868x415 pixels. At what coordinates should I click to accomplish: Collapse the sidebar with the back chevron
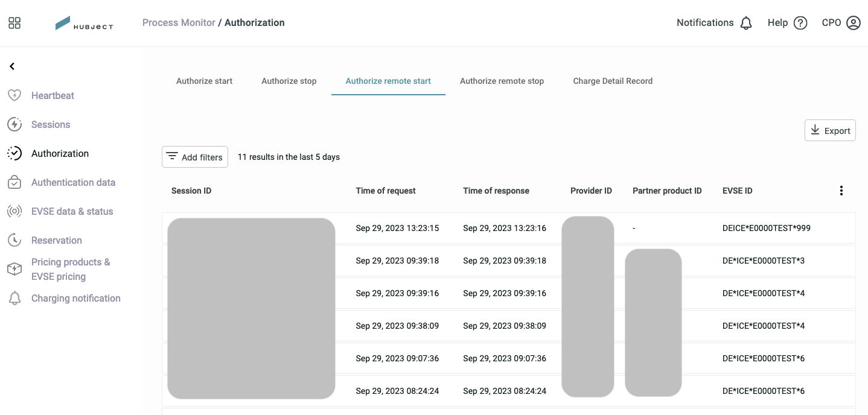[12, 66]
